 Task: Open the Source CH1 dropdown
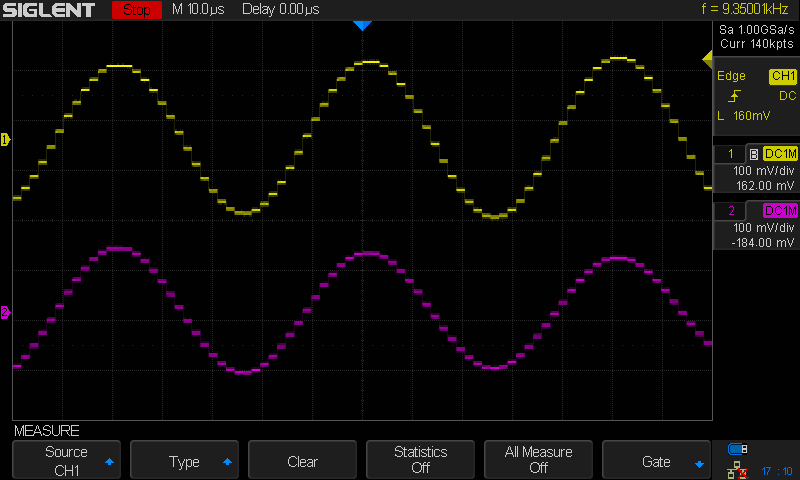point(66,461)
